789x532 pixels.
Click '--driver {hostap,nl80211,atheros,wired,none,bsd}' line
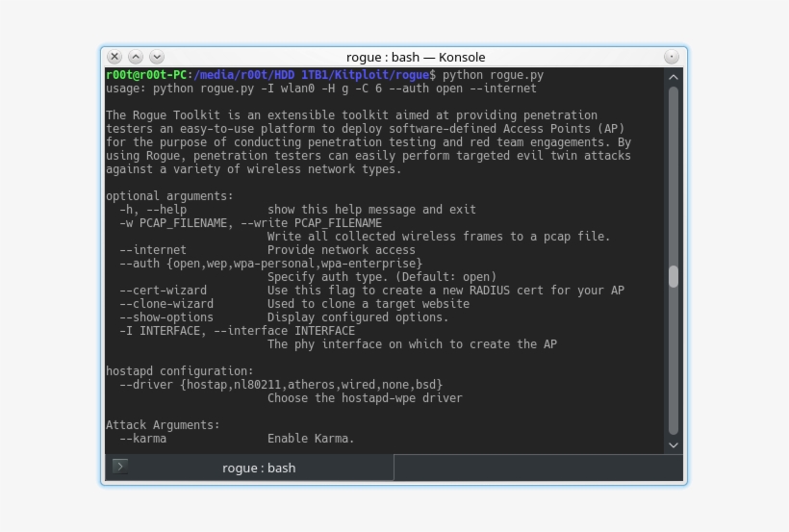pos(281,385)
